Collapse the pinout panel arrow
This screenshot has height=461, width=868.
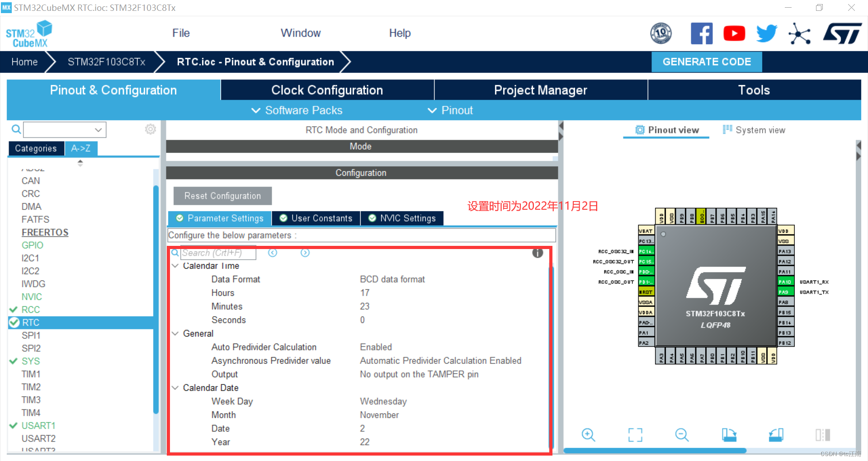tap(859, 145)
